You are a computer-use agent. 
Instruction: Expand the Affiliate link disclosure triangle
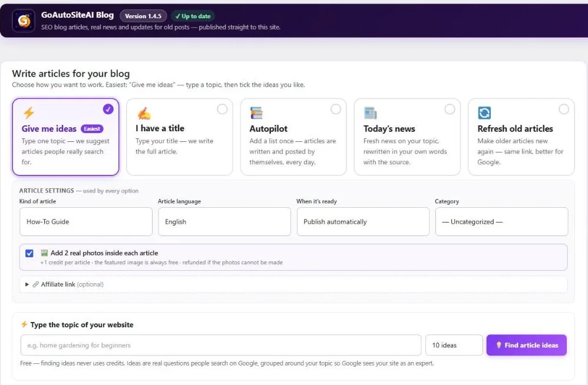point(27,284)
